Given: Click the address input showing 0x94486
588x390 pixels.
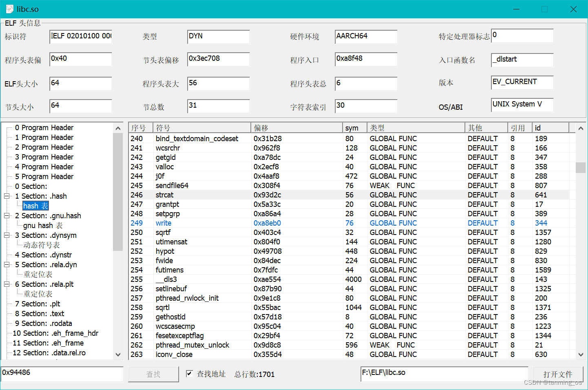Looking at the screenshot, I should (61, 374).
